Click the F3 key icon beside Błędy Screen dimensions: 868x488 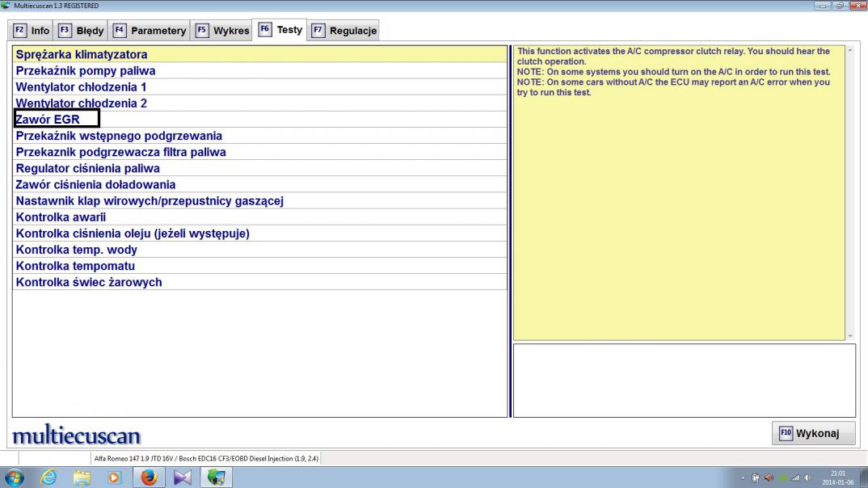click(x=64, y=30)
